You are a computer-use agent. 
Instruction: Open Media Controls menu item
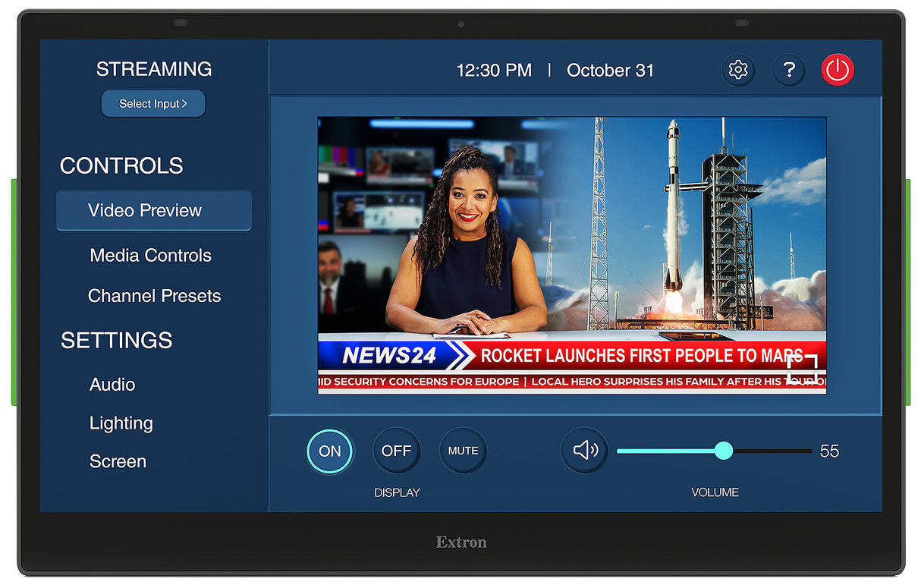tap(150, 256)
